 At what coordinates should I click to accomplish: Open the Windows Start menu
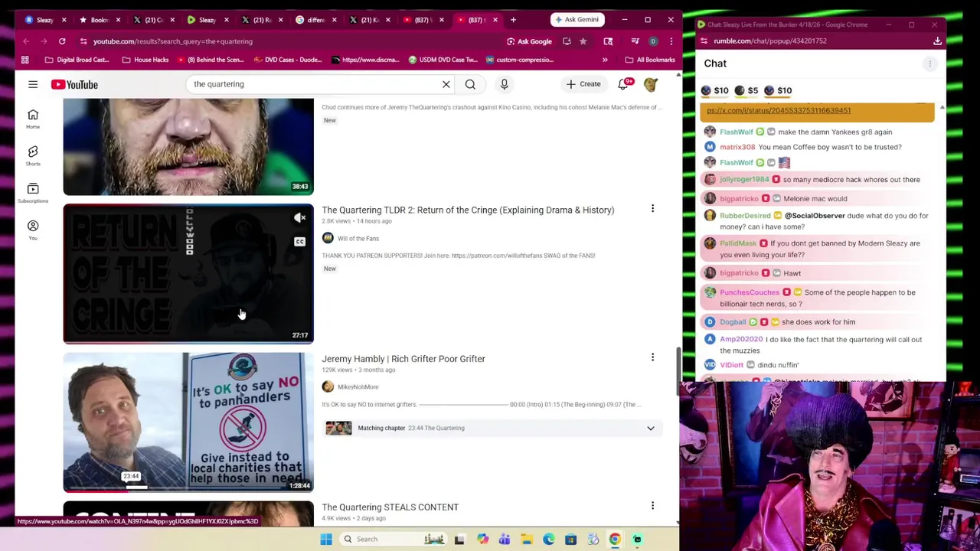[326, 539]
